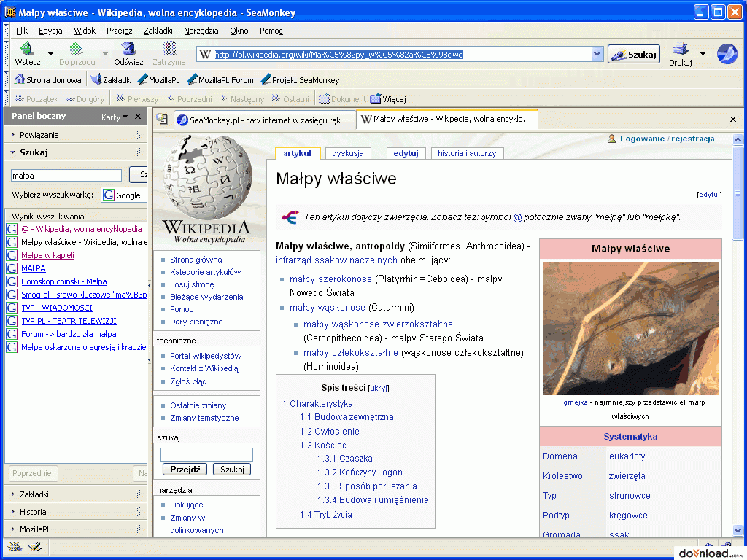Viewport: 747px width, 560px height.
Task: Click in the Wikipedia szukaj input box
Action: [206, 454]
